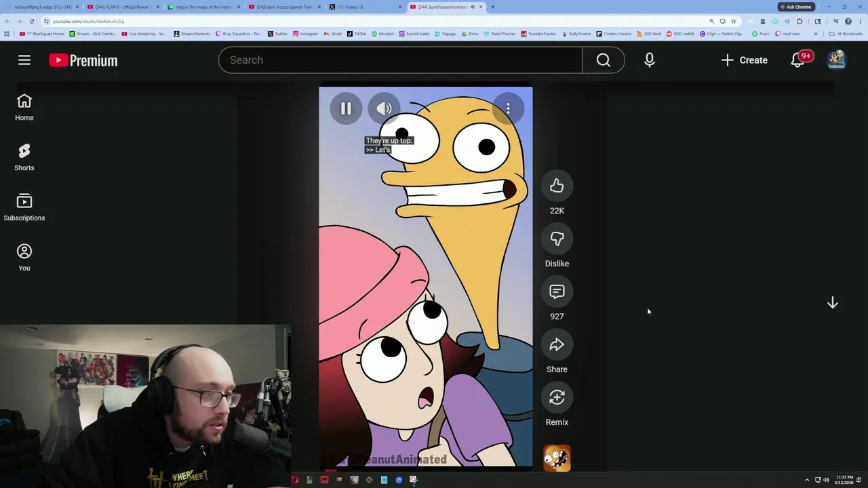Open the taskbar volume control
Screen dimensions: 868x488
[826, 480]
